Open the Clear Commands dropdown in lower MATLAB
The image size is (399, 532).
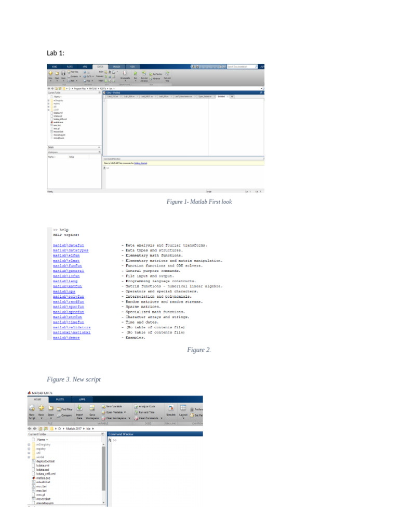coord(162,418)
